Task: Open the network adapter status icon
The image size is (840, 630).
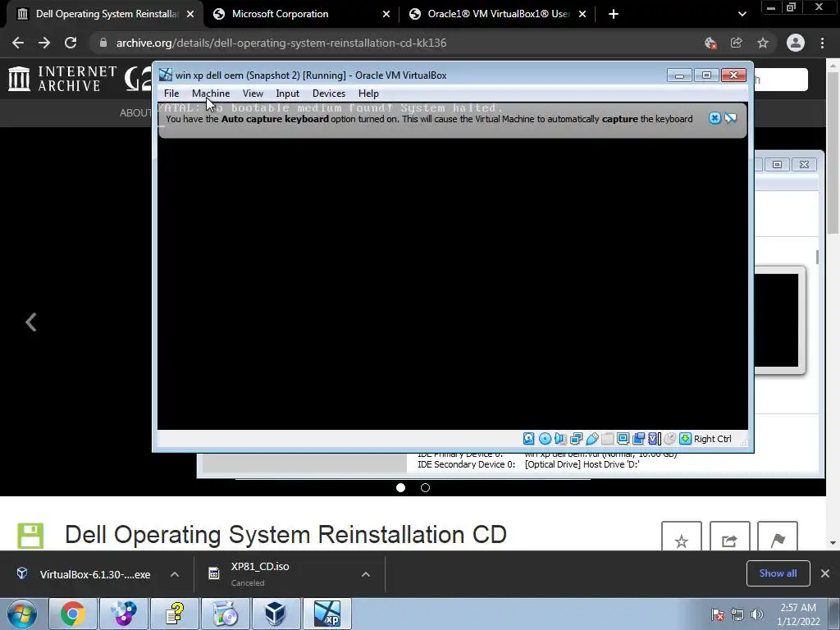Action: point(576,439)
